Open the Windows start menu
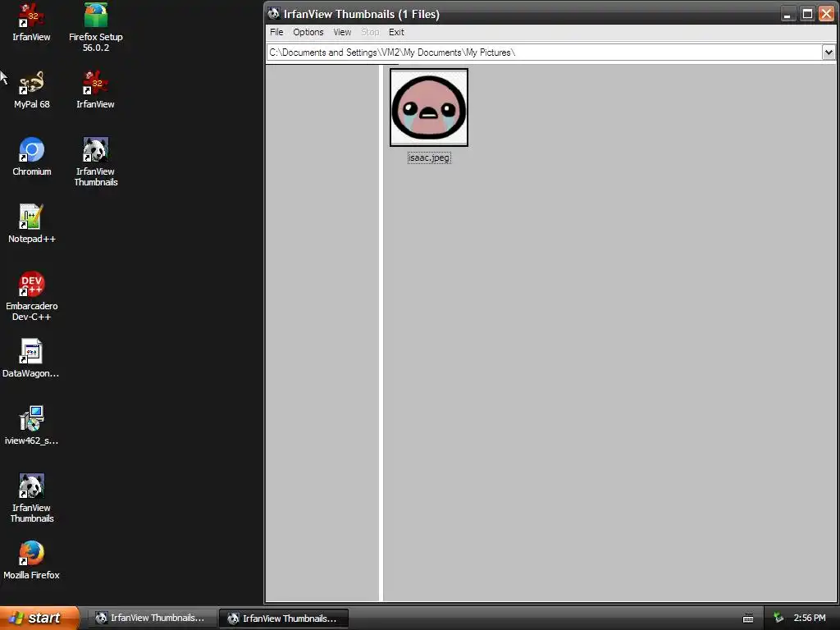This screenshot has width=840, height=630. (x=39, y=619)
